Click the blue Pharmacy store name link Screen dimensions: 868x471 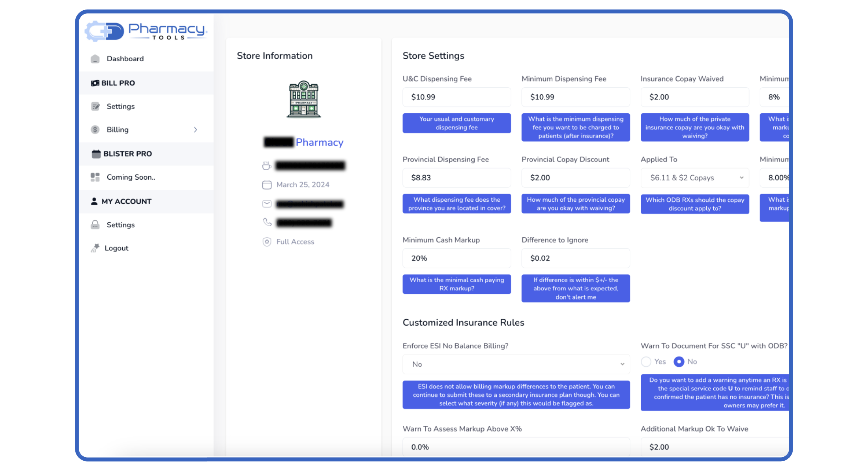pos(319,142)
